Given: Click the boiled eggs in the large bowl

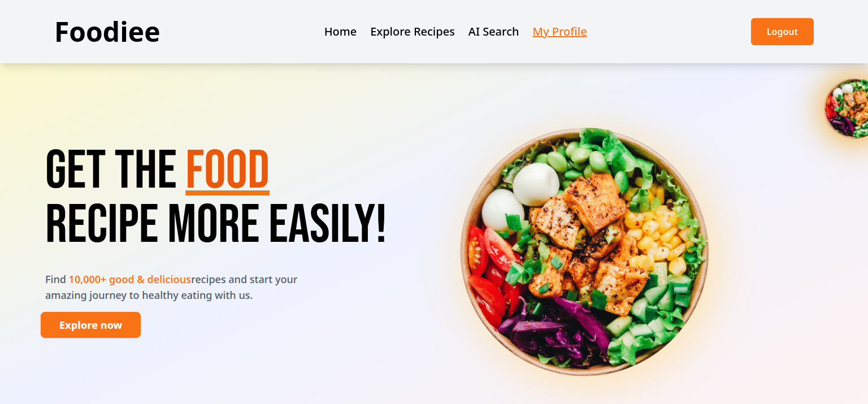Looking at the screenshot, I should click(536, 184).
